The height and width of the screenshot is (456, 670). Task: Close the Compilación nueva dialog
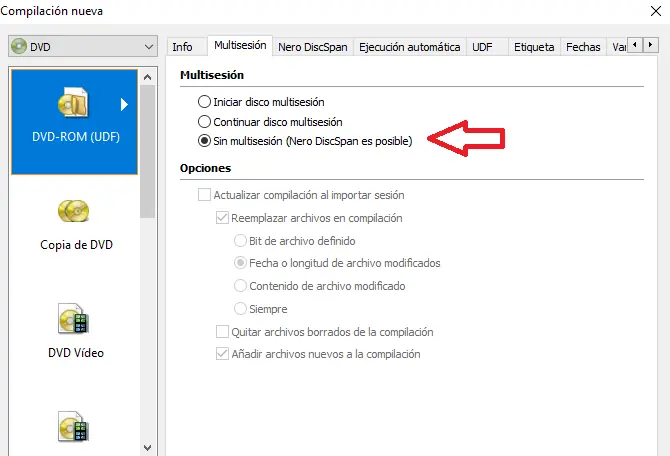coord(656,11)
